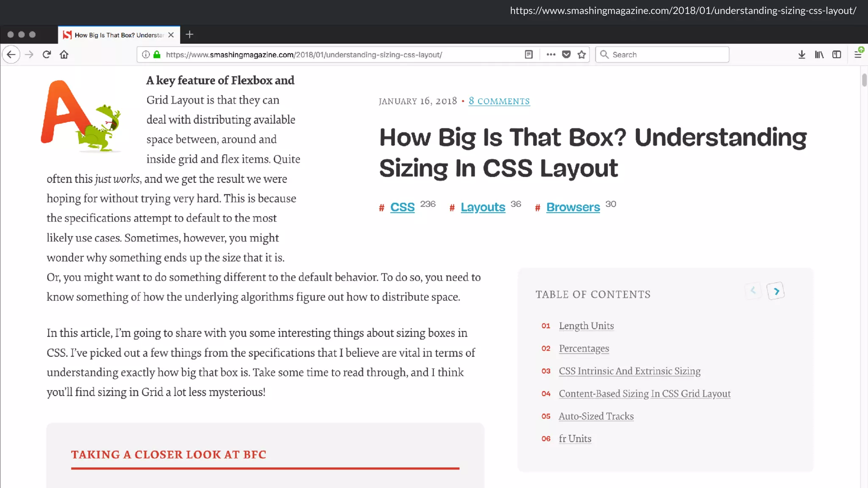Toggle the browser sidebar
868x488 pixels.
[x=836, y=55]
